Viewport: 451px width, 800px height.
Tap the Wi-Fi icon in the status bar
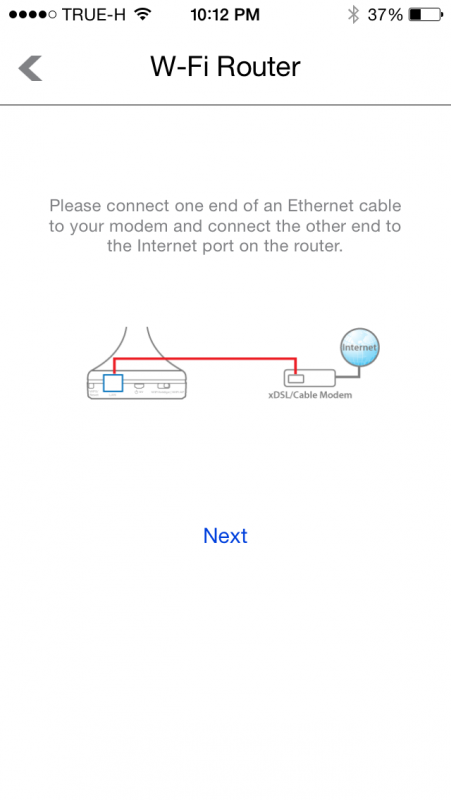pyautogui.click(x=143, y=14)
